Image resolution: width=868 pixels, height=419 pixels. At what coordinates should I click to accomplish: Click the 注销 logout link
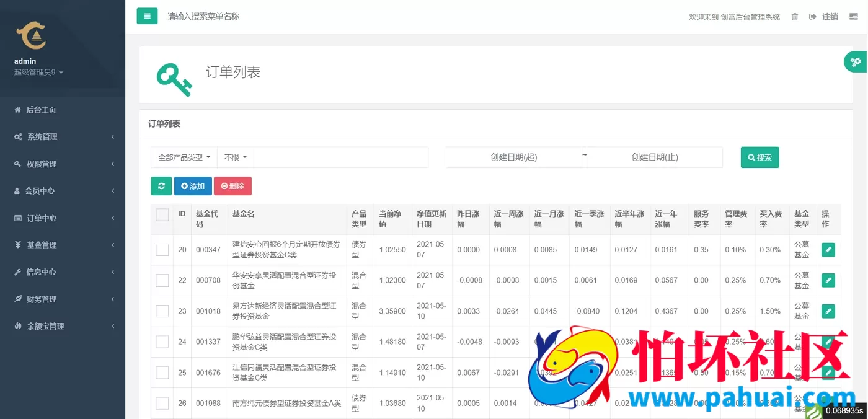pos(830,17)
